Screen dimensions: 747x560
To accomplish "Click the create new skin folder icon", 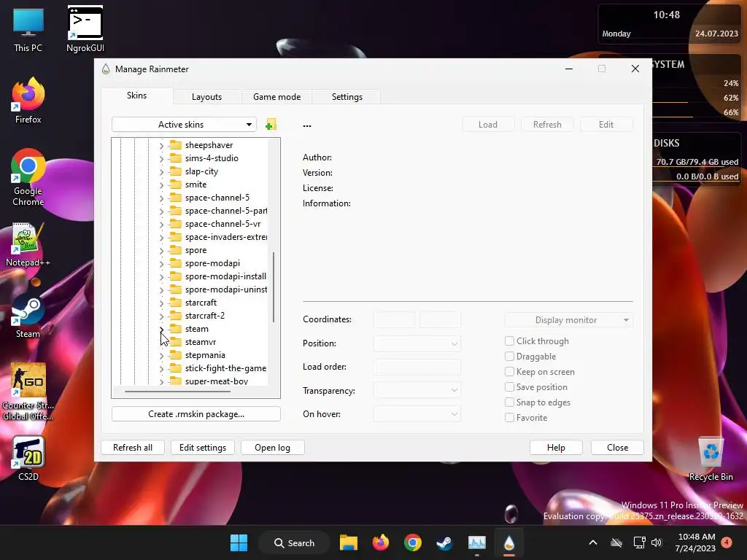I will [271, 125].
